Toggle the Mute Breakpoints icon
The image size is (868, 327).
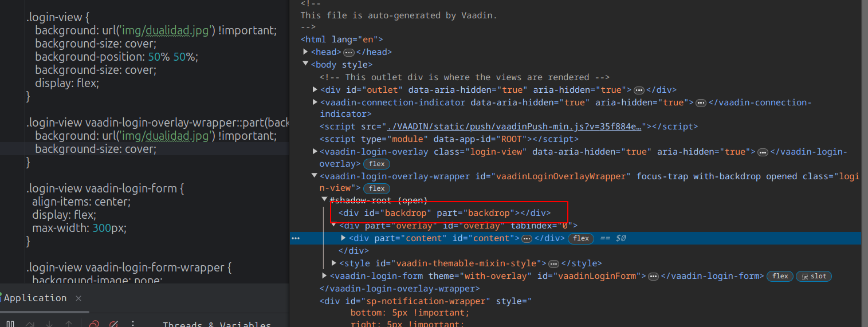[114, 324]
